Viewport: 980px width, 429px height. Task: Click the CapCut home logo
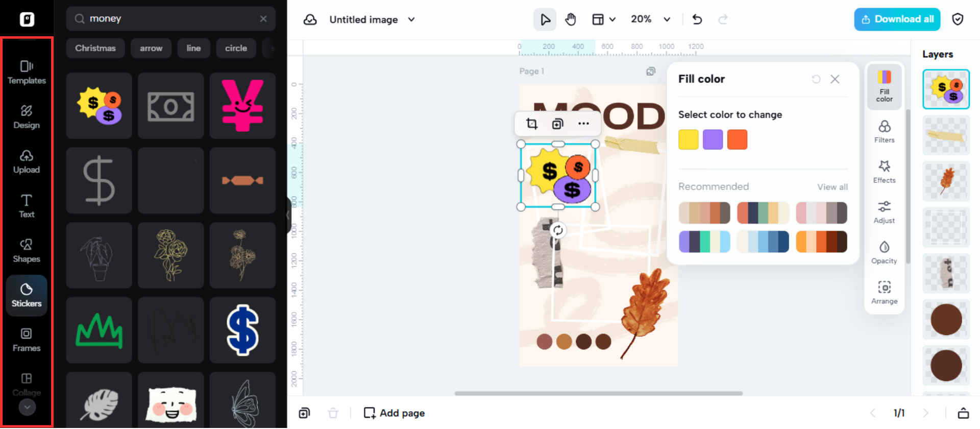[x=27, y=19]
